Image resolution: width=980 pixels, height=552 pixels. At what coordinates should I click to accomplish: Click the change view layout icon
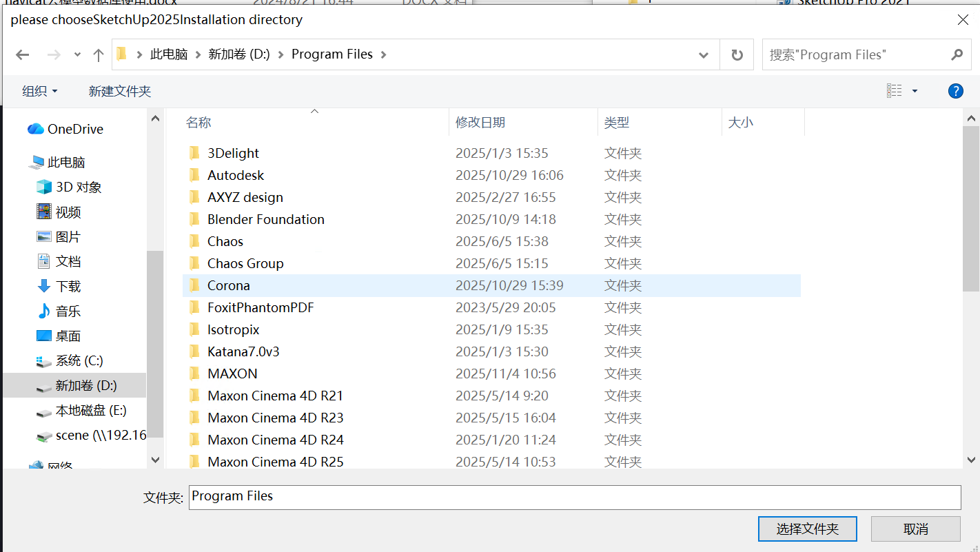point(895,91)
